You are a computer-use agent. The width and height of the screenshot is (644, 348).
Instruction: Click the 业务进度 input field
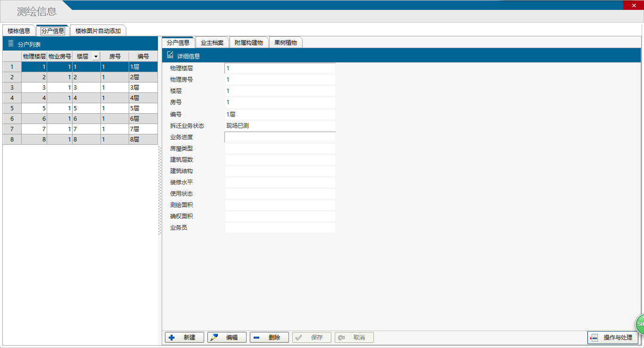click(280, 137)
